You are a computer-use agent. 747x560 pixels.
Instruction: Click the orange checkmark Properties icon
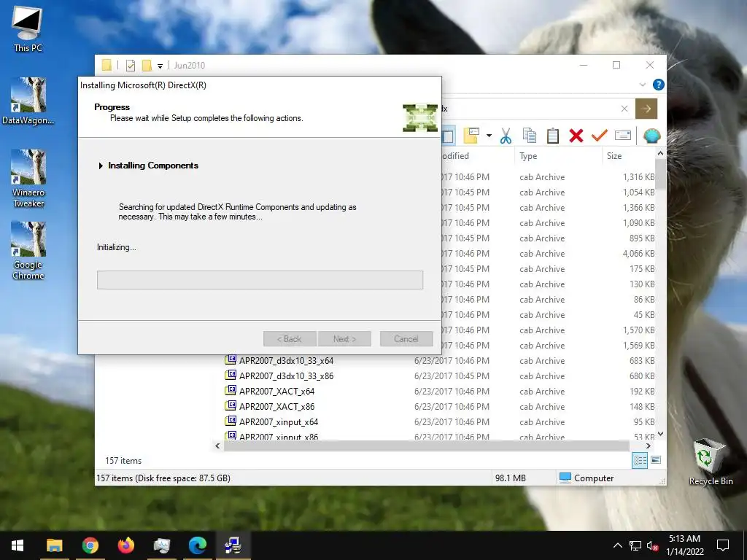[x=600, y=136]
